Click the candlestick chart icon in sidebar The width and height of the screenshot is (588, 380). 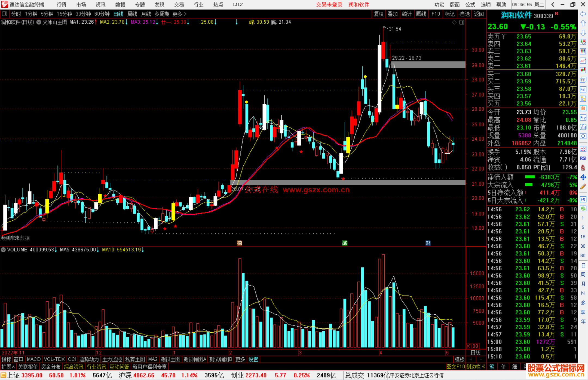click(583, 70)
